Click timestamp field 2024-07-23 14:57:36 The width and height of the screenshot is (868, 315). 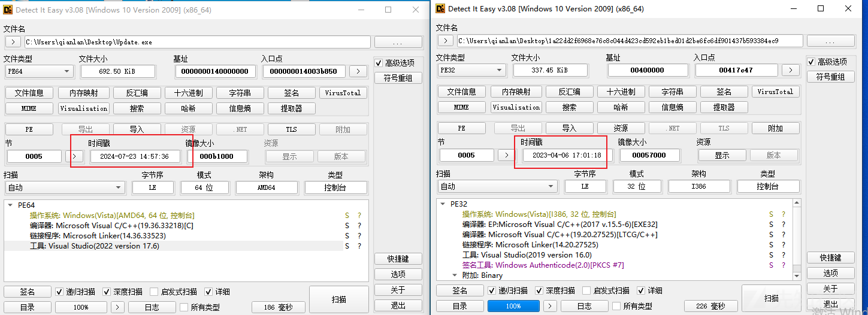[x=135, y=156]
